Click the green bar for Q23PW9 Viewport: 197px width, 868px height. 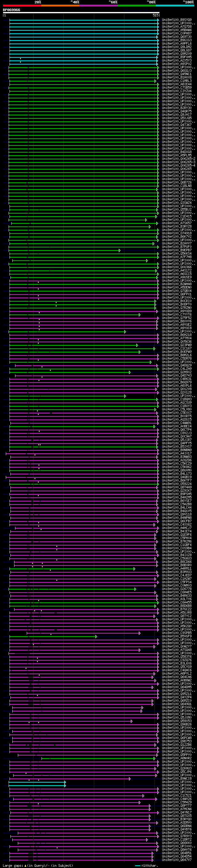pyautogui.click(x=74, y=345)
